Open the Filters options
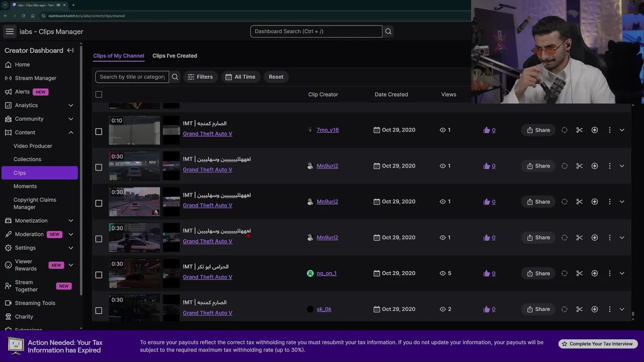Image resolution: width=644 pixels, height=362 pixels. point(200,77)
